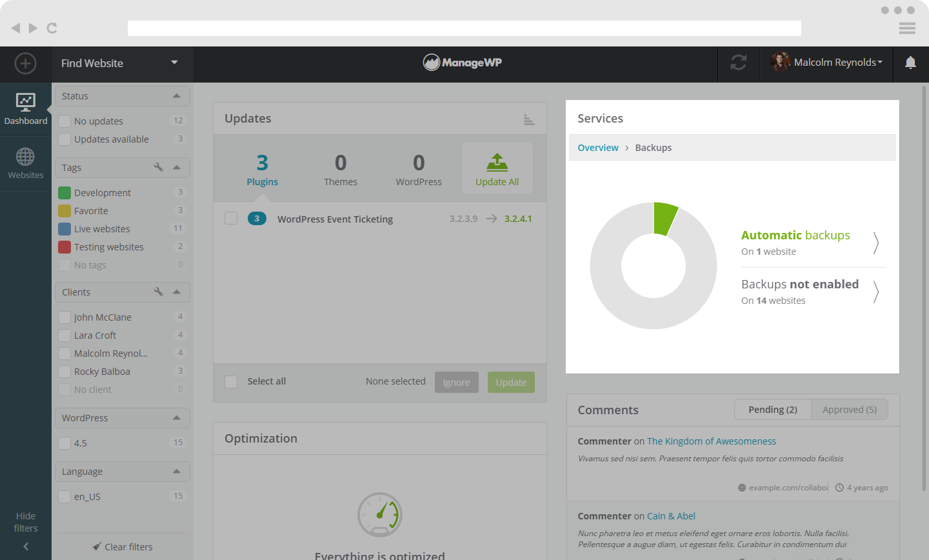Open Automatic backups chevron arrow
The width and height of the screenshot is (929, 560).
point(875,243)
